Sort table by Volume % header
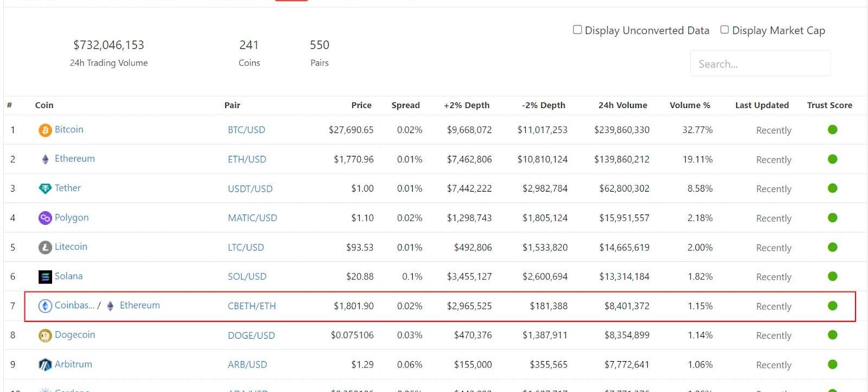The height and width of the screenshot is (392, 868). point(690,105)
